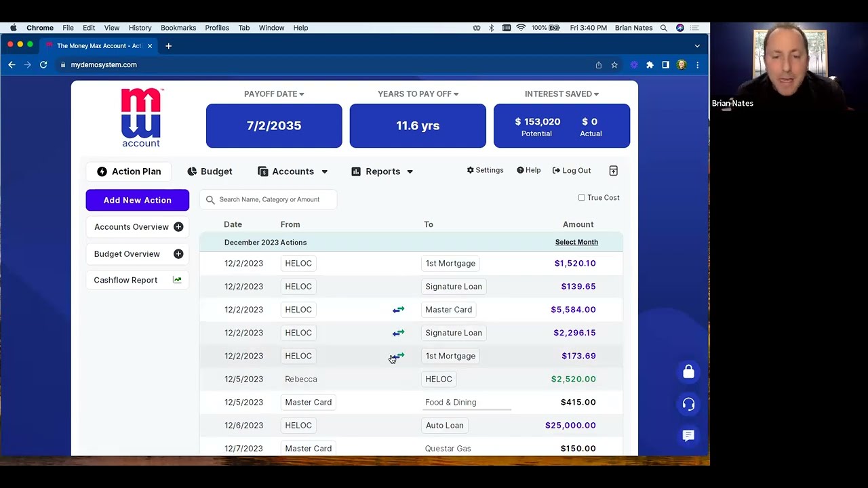Expand the Interest Saved dropdown
The height and width of the screenshot is (488, 868).
pyautogui.click(x=561, y=94)
